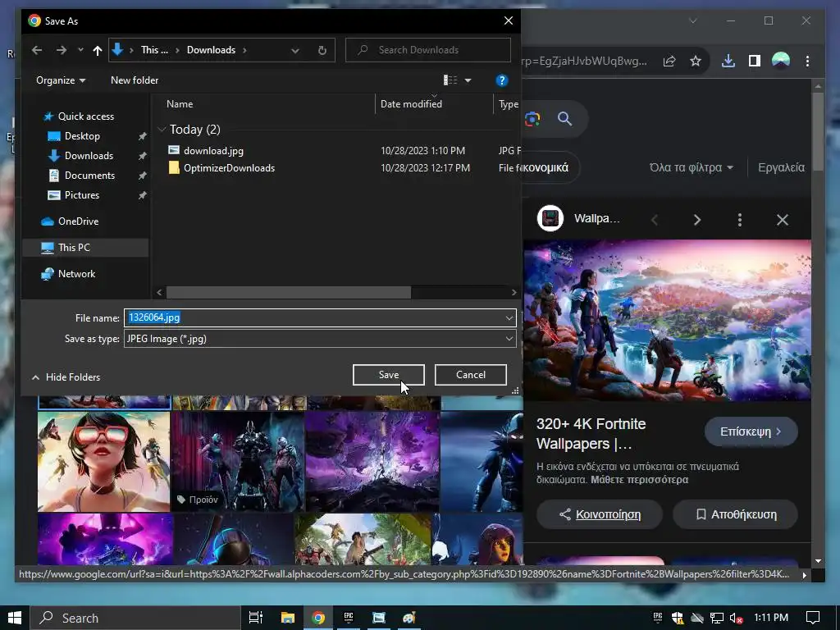This screenshot has width=840, height=630.
Task: Open Windows Start menu
Action: 15,618
